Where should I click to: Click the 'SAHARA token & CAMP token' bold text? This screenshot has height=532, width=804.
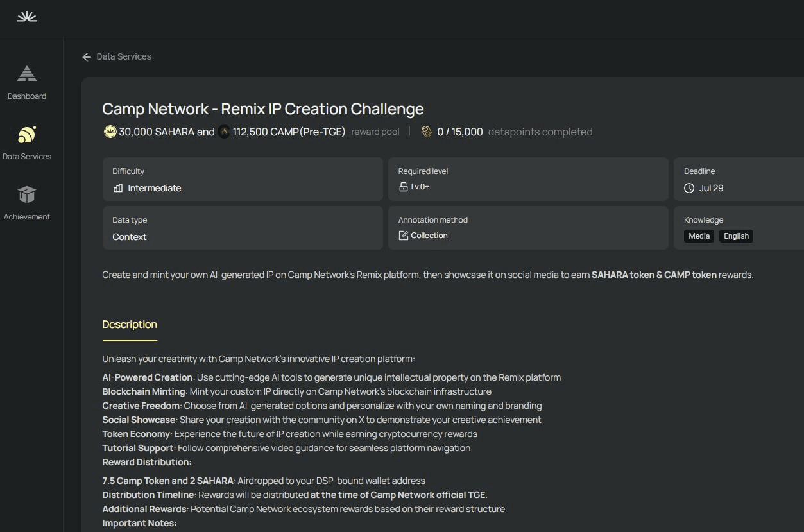coord(654,275)
